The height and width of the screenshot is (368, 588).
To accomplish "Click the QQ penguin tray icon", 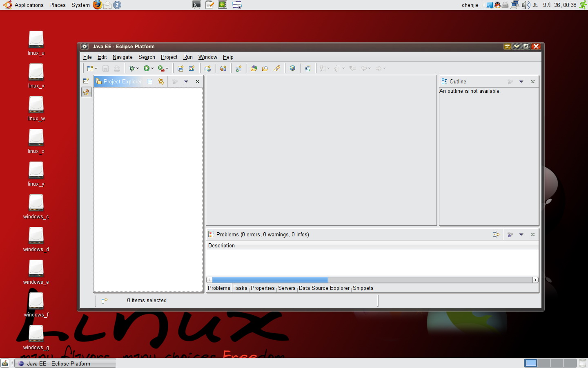I will click(x=497, y=5).
